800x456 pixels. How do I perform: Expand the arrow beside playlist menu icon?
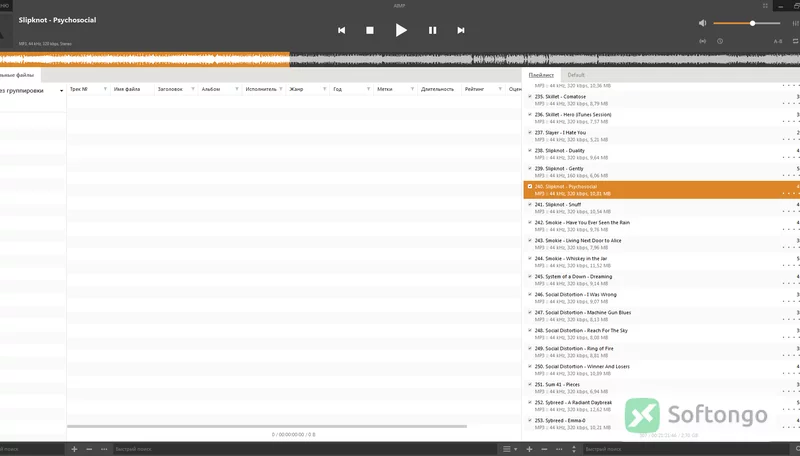pos(515,449)
